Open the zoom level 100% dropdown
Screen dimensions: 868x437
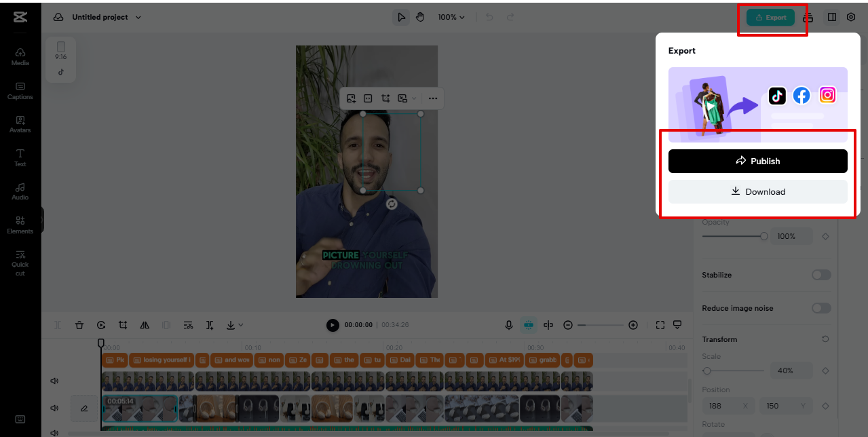coord(451,17)
